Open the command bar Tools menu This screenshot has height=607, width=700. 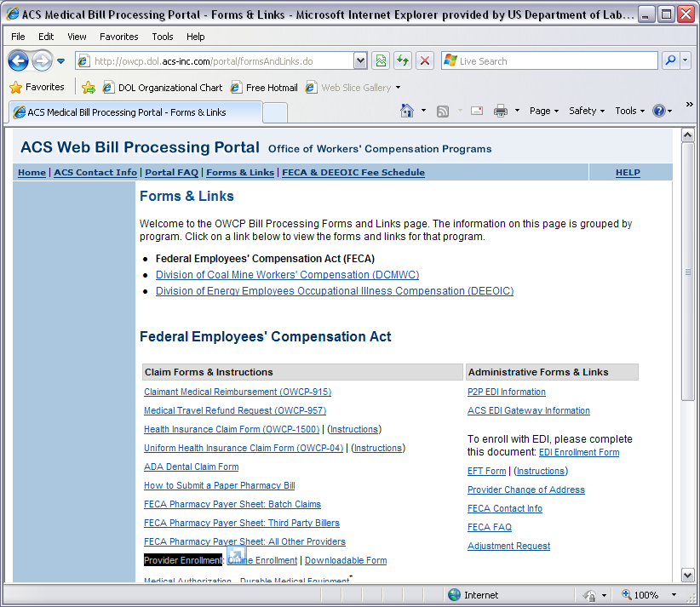point(630,111)
